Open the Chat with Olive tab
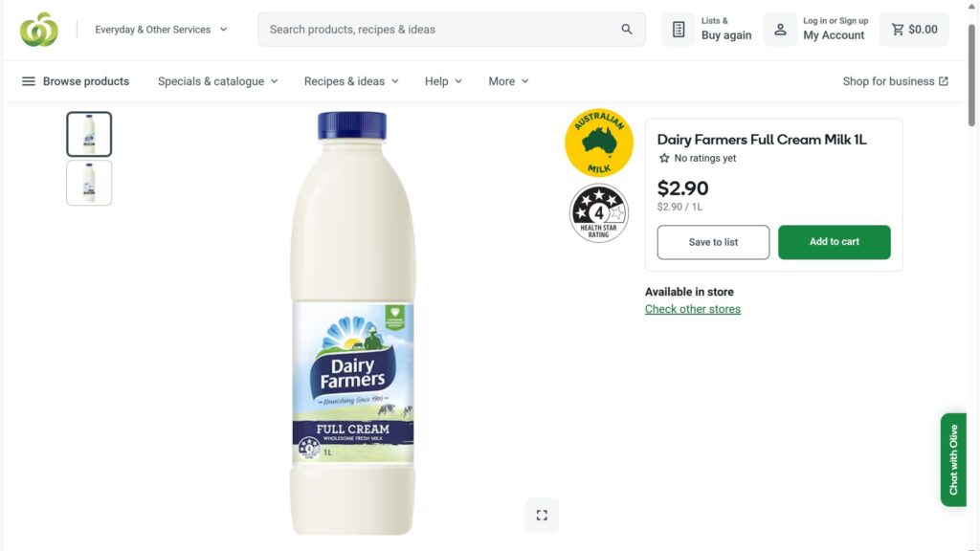The image size is (980, 551). [953, 459]
